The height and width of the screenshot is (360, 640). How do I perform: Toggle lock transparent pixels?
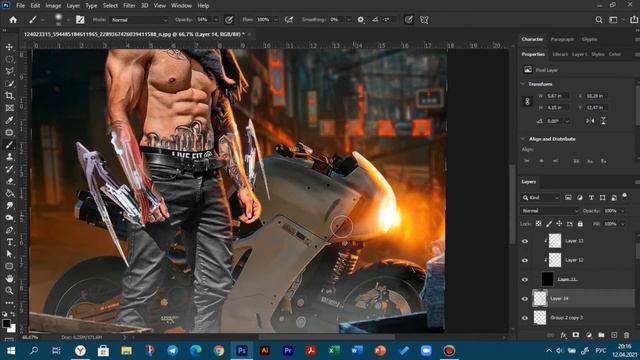[x=539, y=224]
